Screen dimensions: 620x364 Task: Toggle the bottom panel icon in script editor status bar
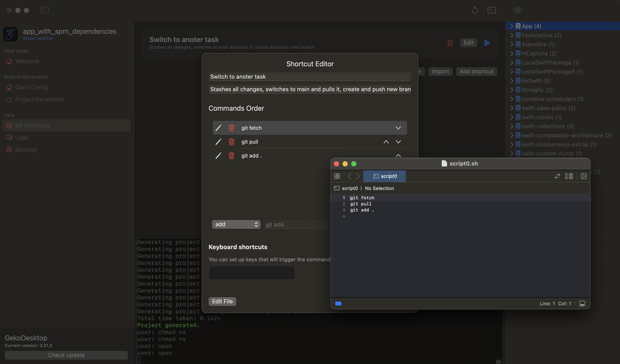click(x=582, y=304)
